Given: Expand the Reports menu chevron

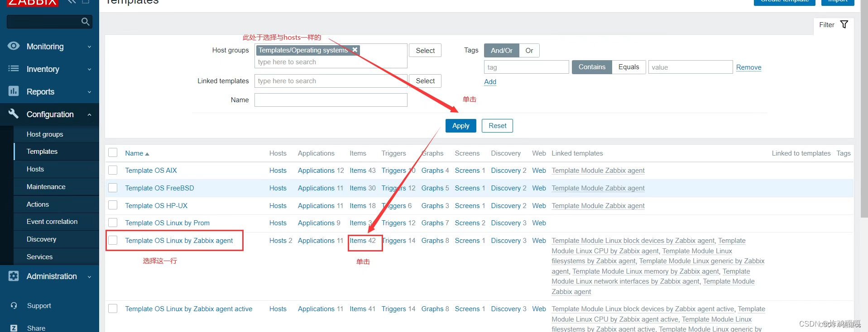Looking at the screenshot, I should click(89, 92).
